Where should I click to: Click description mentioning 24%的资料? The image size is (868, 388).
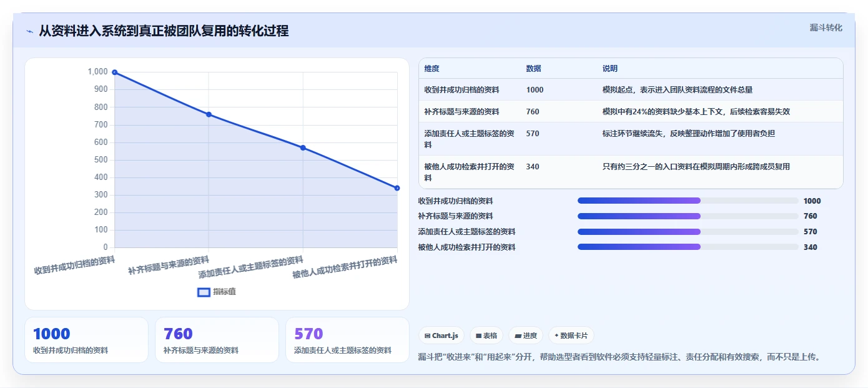point(696,112)
